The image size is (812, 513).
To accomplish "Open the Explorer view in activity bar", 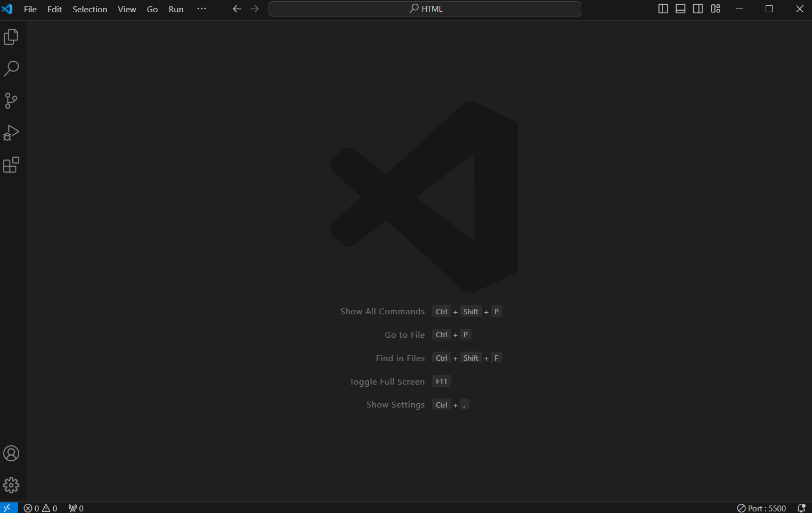I will [11, 36].
